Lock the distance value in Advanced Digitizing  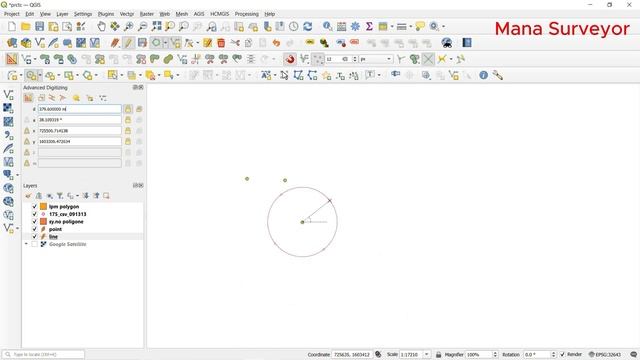click(x=128, y=109)
